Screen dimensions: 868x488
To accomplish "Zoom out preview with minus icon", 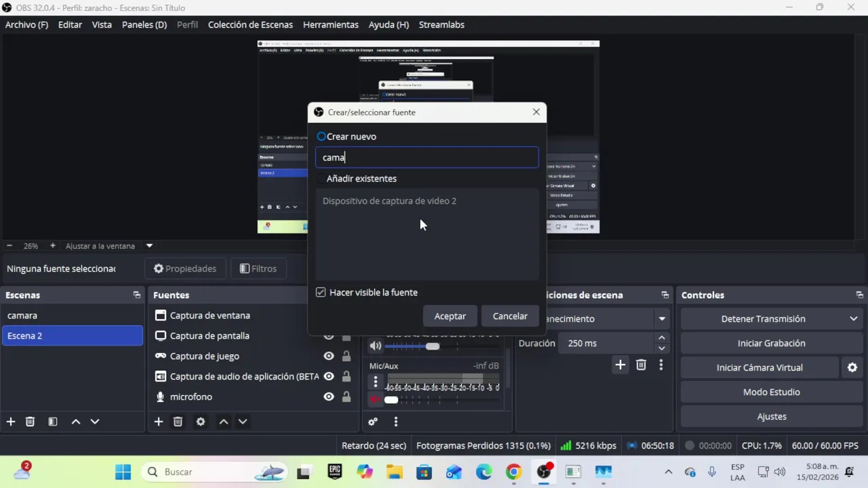I will coord(9,245).
